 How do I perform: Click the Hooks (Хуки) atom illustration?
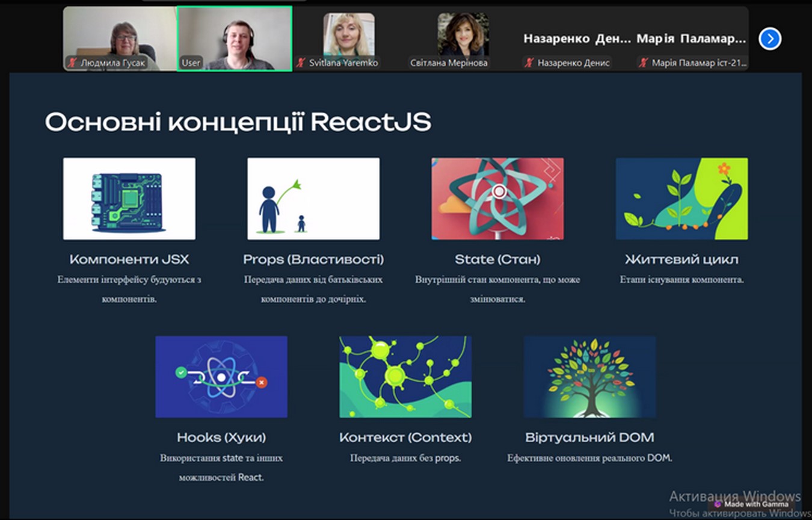[x=221, y=377]
